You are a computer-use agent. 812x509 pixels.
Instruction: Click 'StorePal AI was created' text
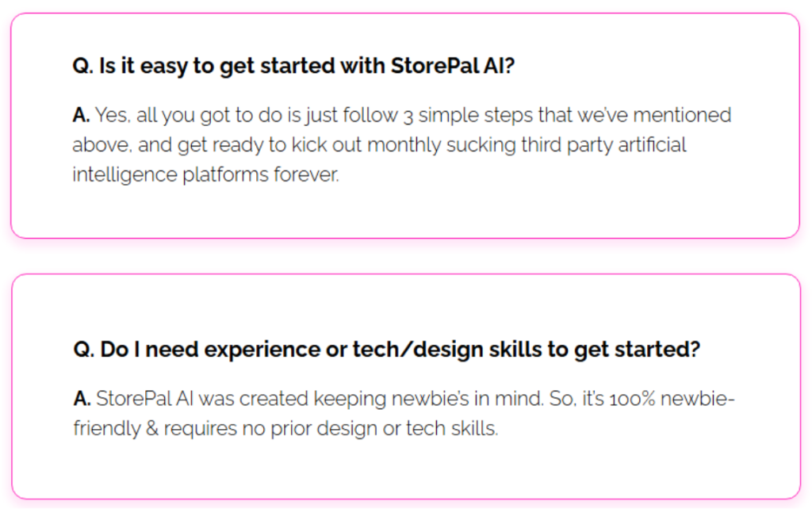202,399
